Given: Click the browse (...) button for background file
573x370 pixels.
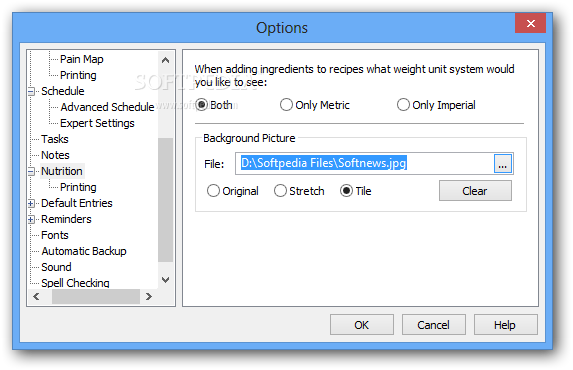Looking at the screenshot, I should tap(503, 163).
